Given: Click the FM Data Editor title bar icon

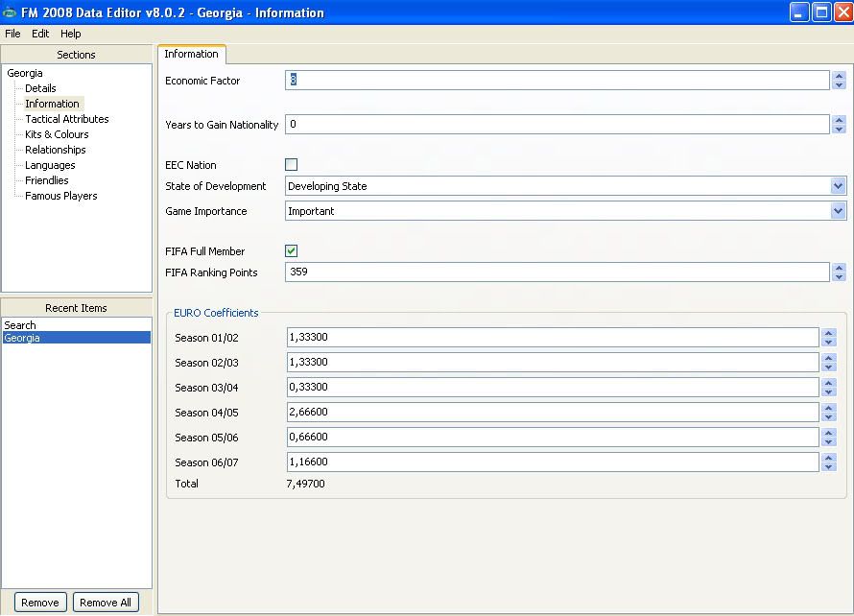Looking at the screenshot, I should pos(10,12).
